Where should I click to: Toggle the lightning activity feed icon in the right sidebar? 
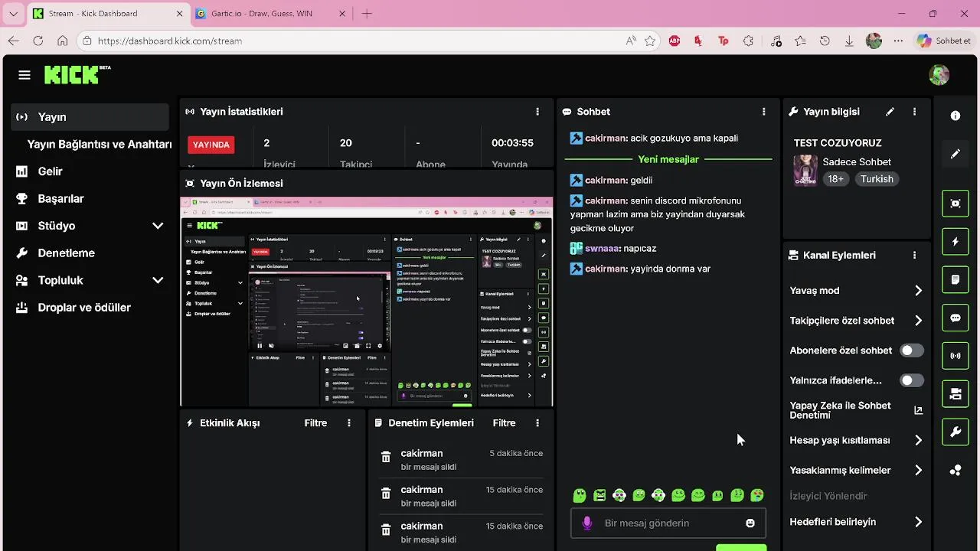[x=955, y=242]
